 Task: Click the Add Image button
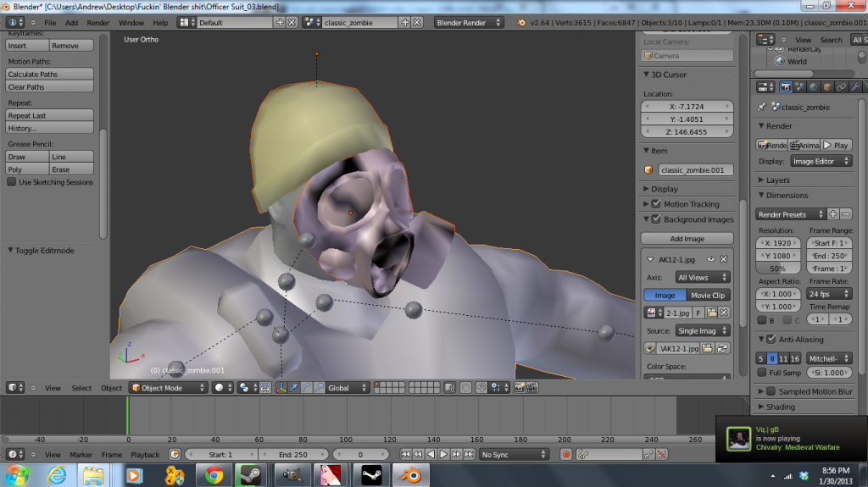pyautogui.click(x=687, y=239)
